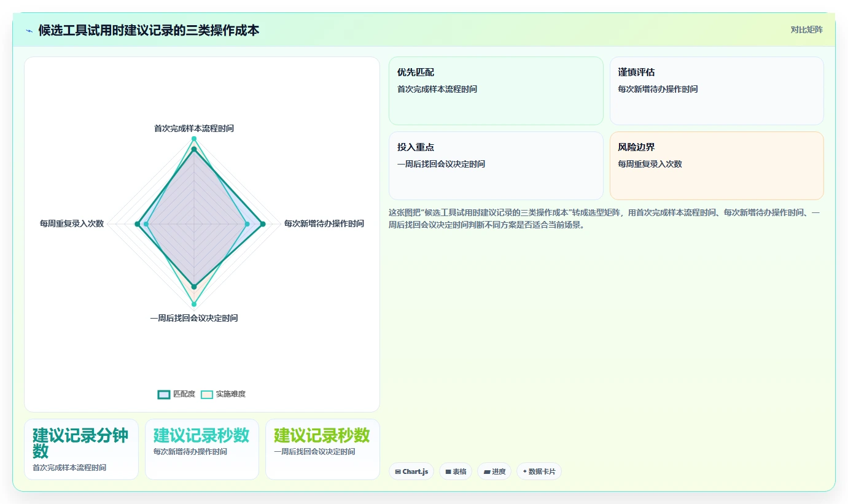Open the 投入重点 card
The width and height of the screenshot is (848, 504).
tap(496, 166)
